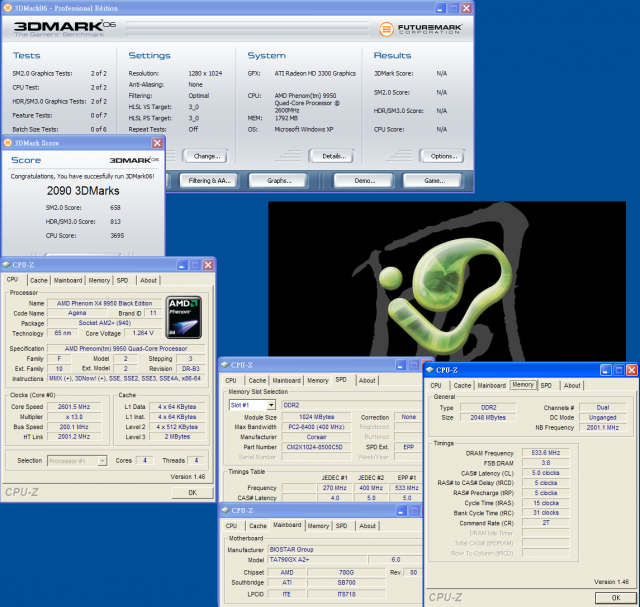This screenshot has height=607, width=640.
Task: Click the Futuremark Corporation logo
Action: (420, 29)
